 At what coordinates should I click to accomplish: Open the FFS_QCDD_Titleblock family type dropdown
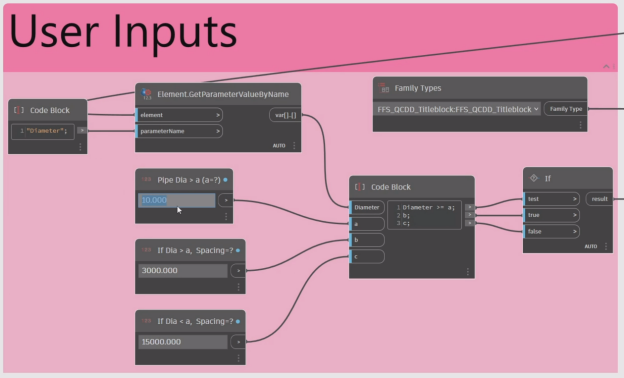pos(457,109)
